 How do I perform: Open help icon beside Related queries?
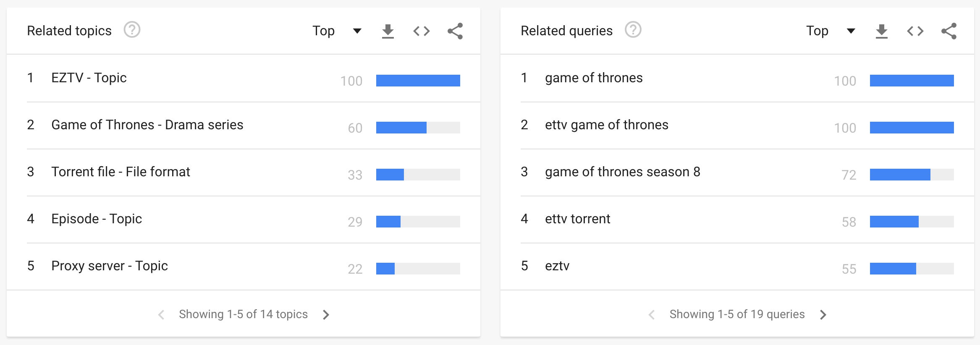coord(633,30)
